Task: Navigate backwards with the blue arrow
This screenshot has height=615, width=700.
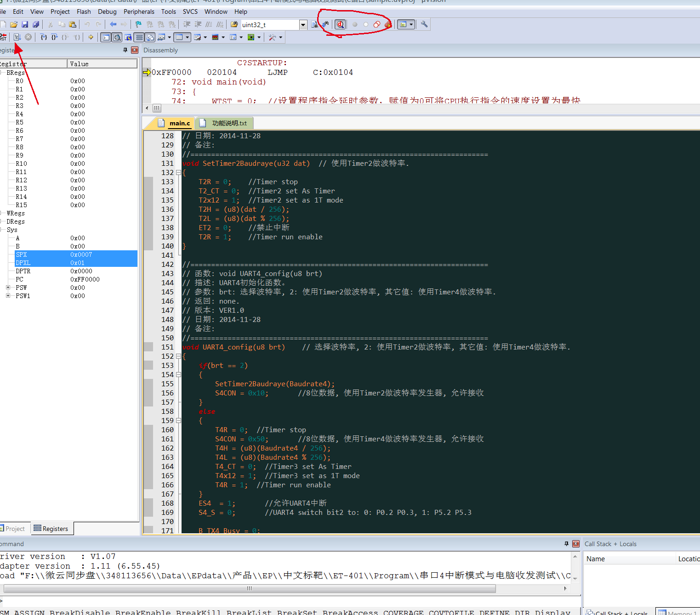Action: click(113, 24)
